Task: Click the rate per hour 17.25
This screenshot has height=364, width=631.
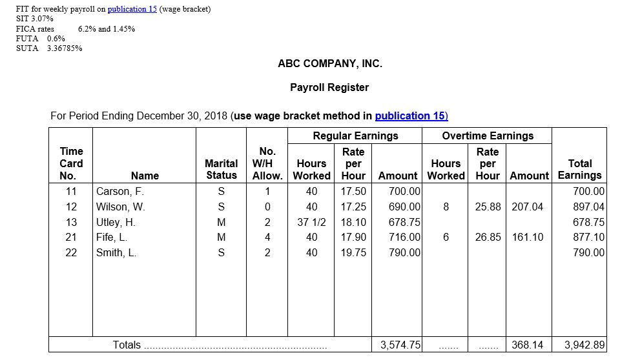Action: [x=353, y=207]
